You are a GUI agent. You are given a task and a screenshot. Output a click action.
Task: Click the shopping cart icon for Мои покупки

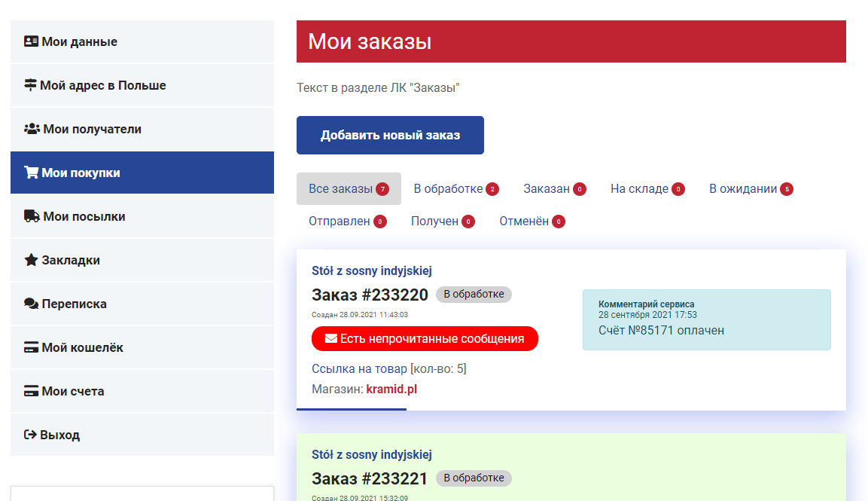coord(31,173)
